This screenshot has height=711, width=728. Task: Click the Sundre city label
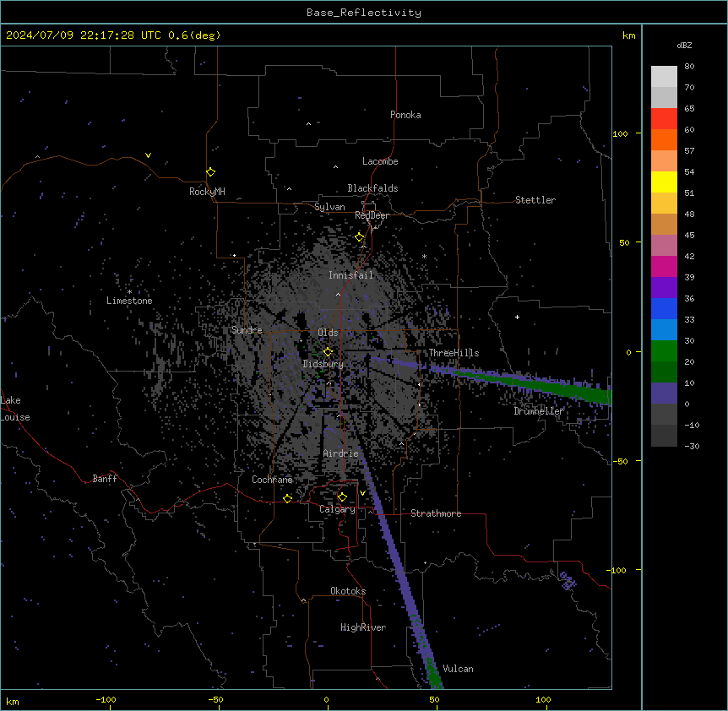[x=247, y=330]
